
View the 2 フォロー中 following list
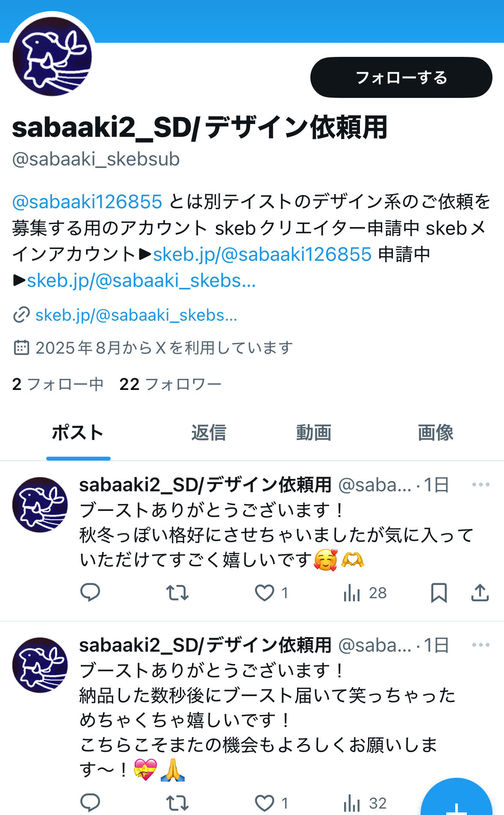point(58,384)
